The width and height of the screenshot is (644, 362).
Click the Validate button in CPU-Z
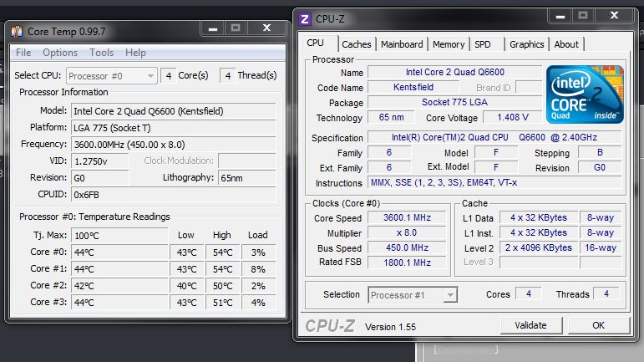pos(530,325)
